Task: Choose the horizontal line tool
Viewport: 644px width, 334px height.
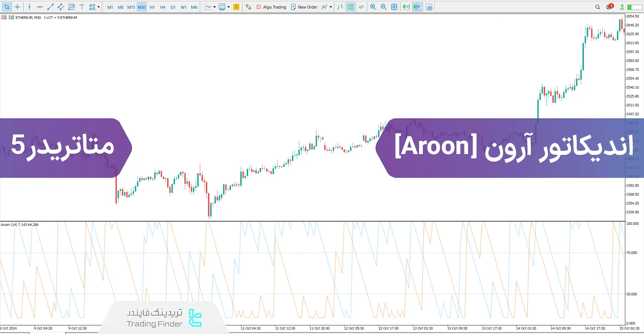Action: 40,7
